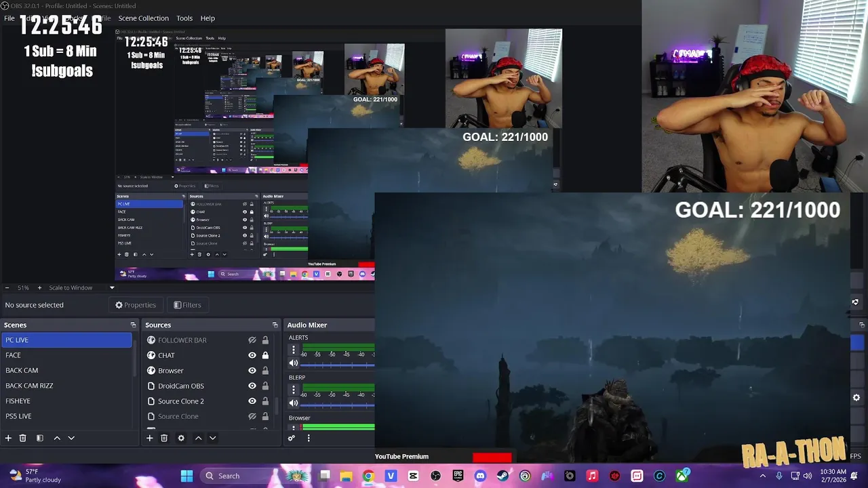Screen dimensions: 868x488
Task: Select the FACE scene
Action: [x=66, y=355]
